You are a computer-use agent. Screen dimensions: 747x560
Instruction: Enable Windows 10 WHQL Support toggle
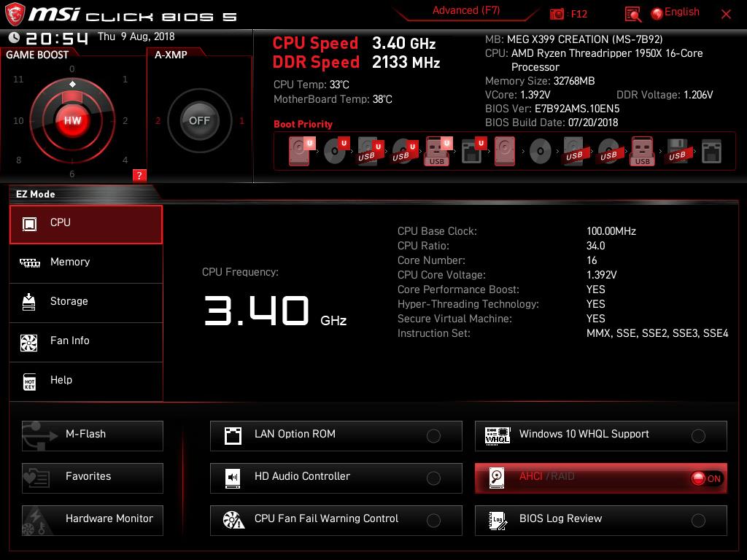tap(698, 436)
